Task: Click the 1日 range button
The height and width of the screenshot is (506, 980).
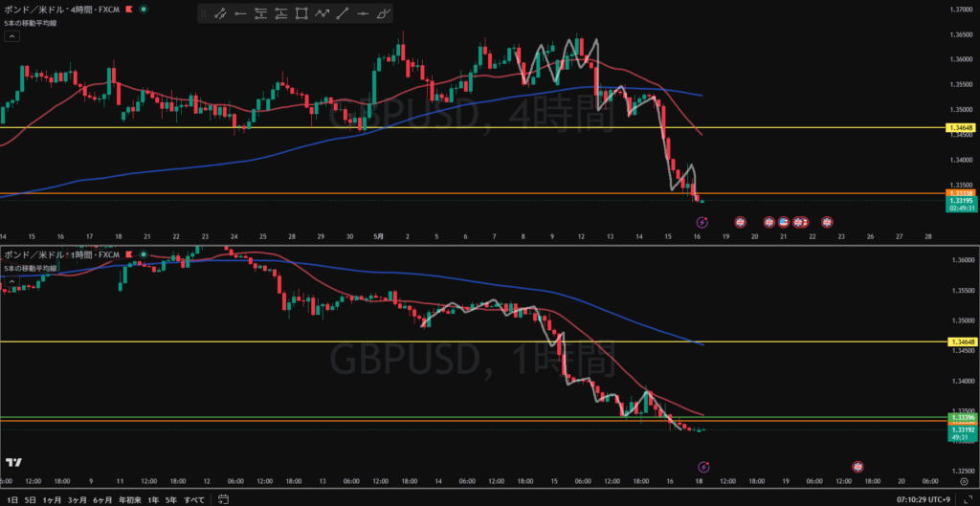Action: [12, 499]
